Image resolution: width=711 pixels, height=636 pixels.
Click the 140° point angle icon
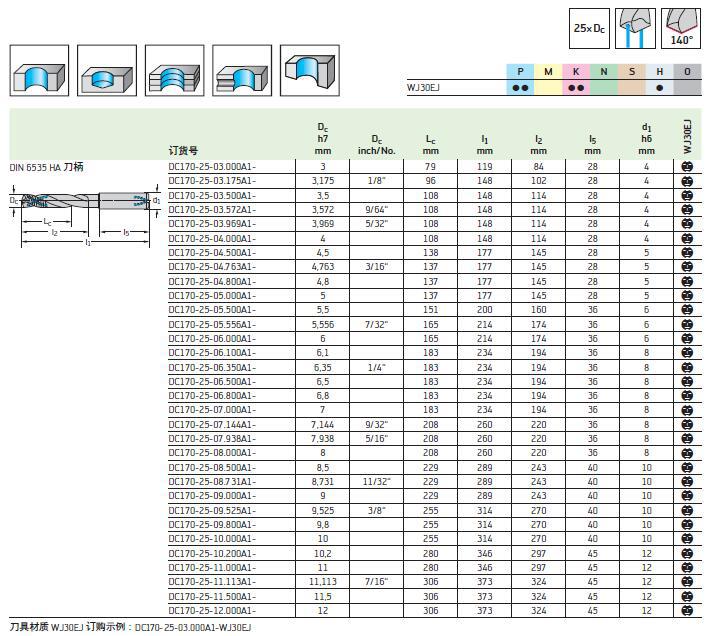pos(681,28)
